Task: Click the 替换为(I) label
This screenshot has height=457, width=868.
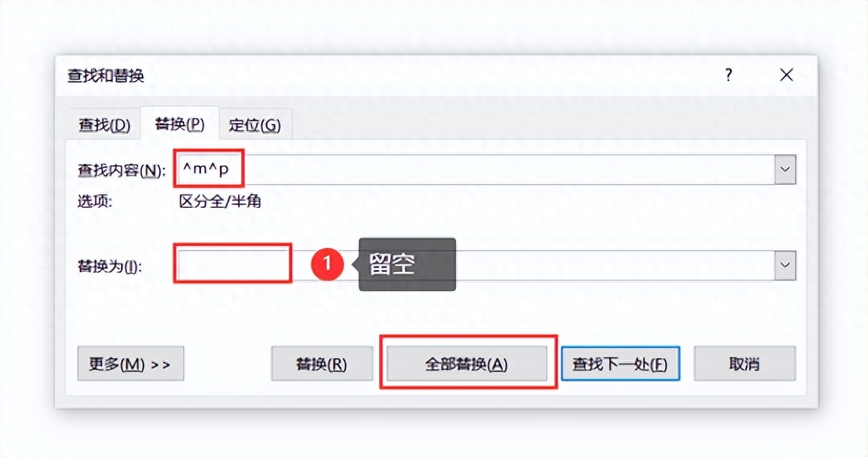Action: (110, 266)
